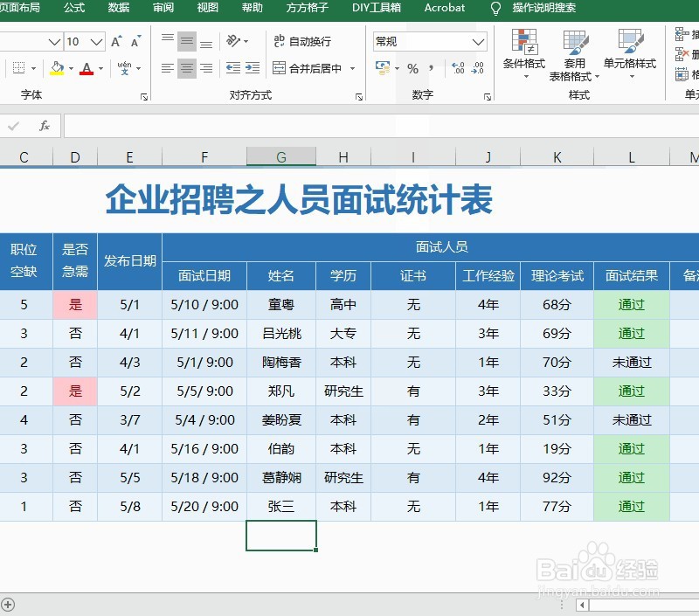This screenshot has width=699, height=616.
Task: Click the percent style % icon
Action: 412,68
